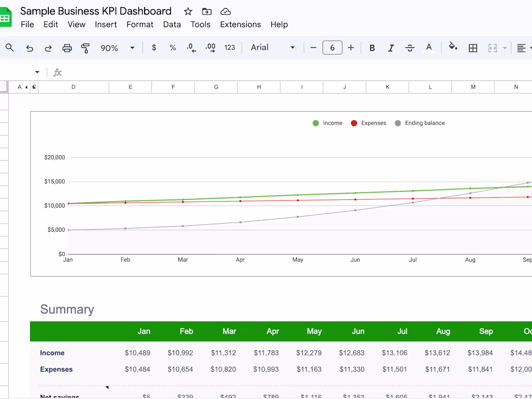Select column D header
The width and height of the screenshot is (532, 399).
point(74,87)
